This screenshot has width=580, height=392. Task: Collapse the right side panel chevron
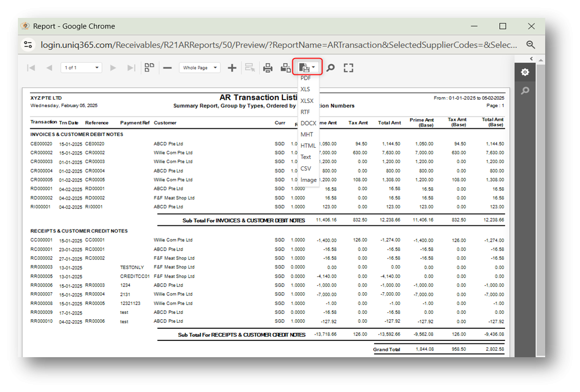point(531,59)
